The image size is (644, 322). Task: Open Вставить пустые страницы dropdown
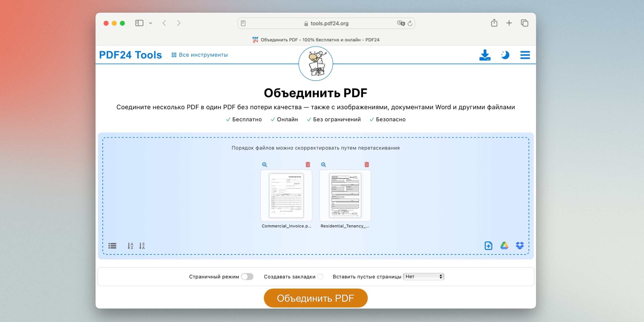click(x=423, y=276)
